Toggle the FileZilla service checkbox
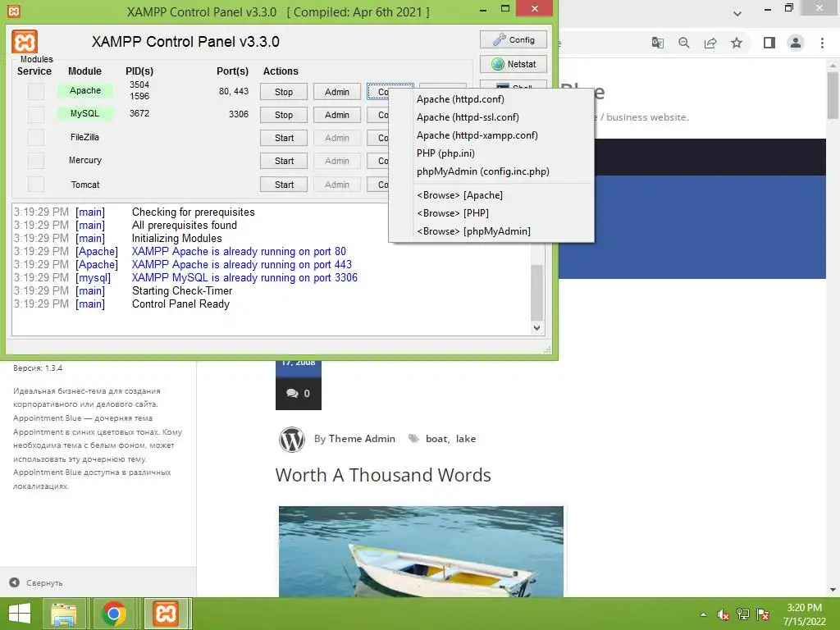Screen dimensions: 840x630 36,138
